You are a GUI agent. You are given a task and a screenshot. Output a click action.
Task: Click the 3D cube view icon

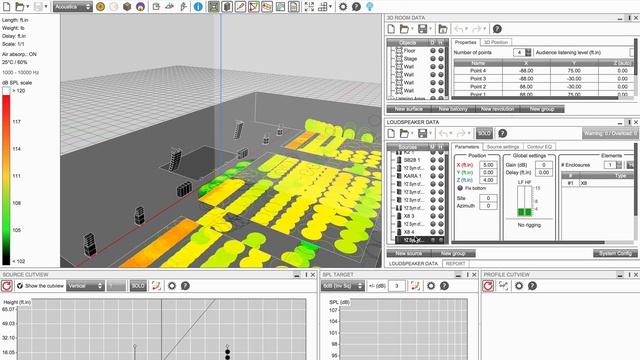click(x=127, y=7)
